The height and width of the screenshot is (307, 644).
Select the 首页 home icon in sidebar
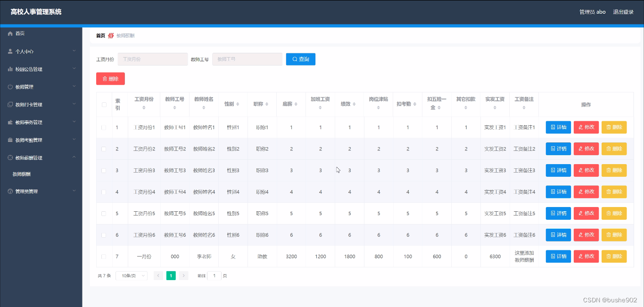(x=10, y=33)
